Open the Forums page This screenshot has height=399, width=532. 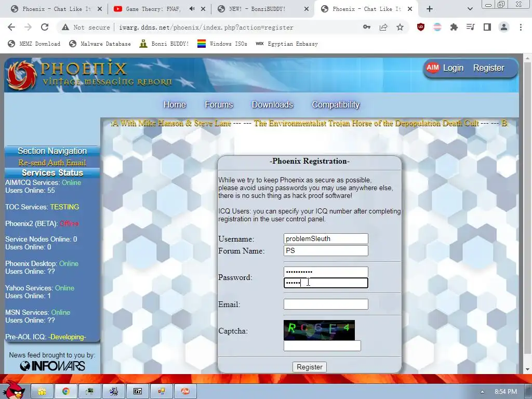[219, 104]
